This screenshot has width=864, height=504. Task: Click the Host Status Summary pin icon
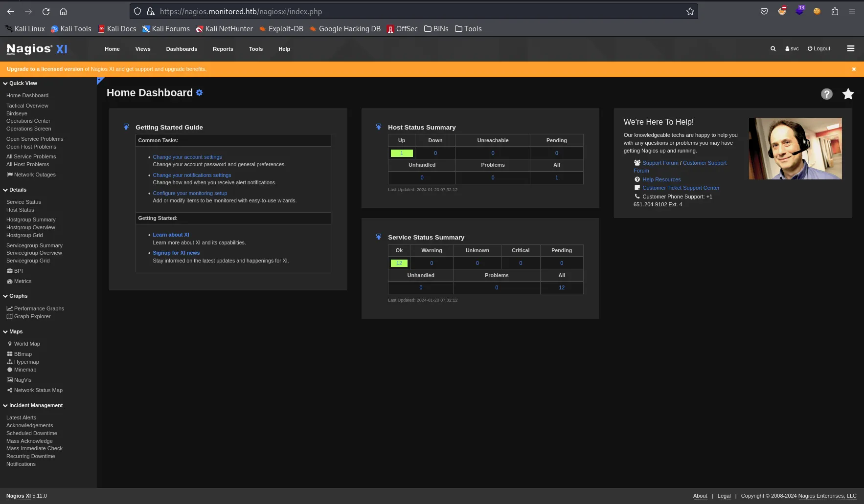(378, 127)
